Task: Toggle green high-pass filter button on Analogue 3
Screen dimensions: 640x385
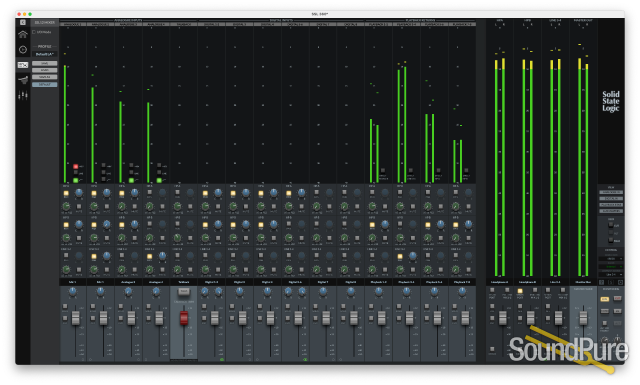Action: click(x=131, y=180)
